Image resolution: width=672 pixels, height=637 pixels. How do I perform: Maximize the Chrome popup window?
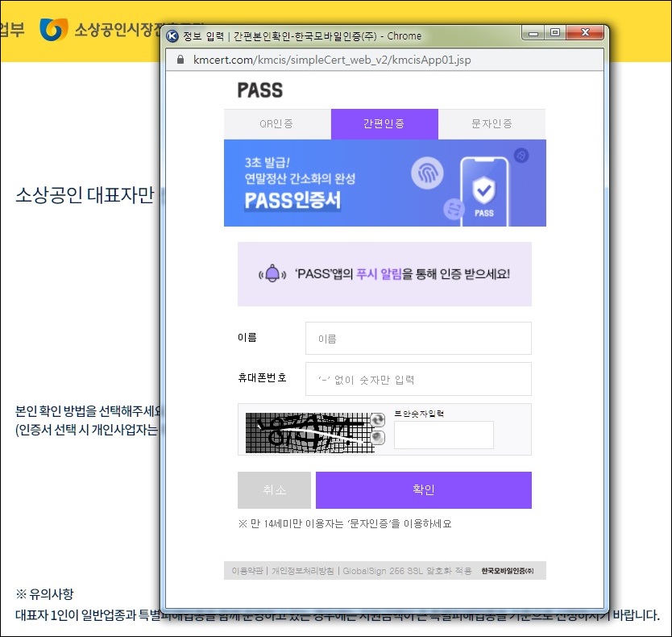pos(555,33)
